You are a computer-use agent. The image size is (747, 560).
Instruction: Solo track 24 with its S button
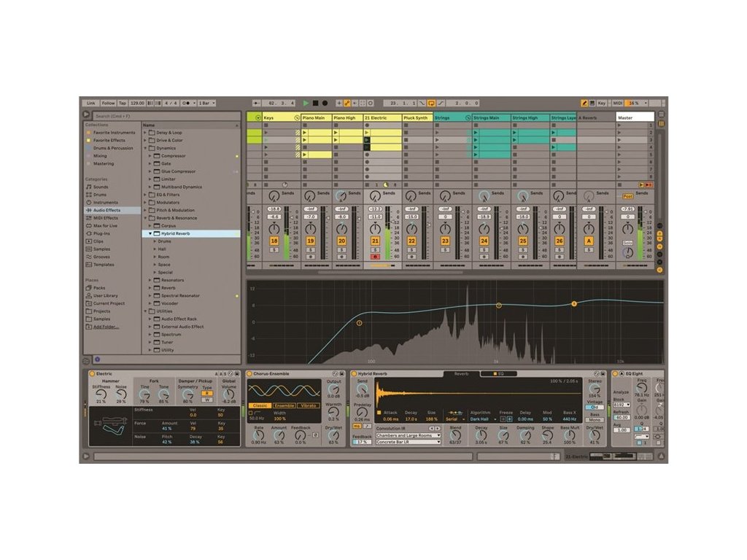pyautogui.click(x=484, y=249)
